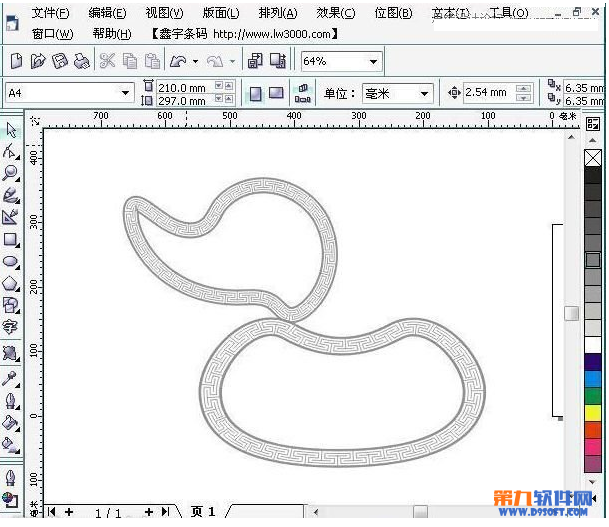Open the 文件(F) menu
This screenshot has width=609, height=527.
pyautogui.click(x=50, y=13)
